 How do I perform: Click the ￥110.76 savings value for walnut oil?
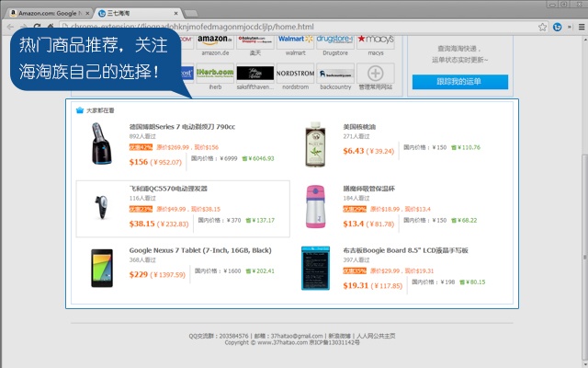click(x=466, y=147)
